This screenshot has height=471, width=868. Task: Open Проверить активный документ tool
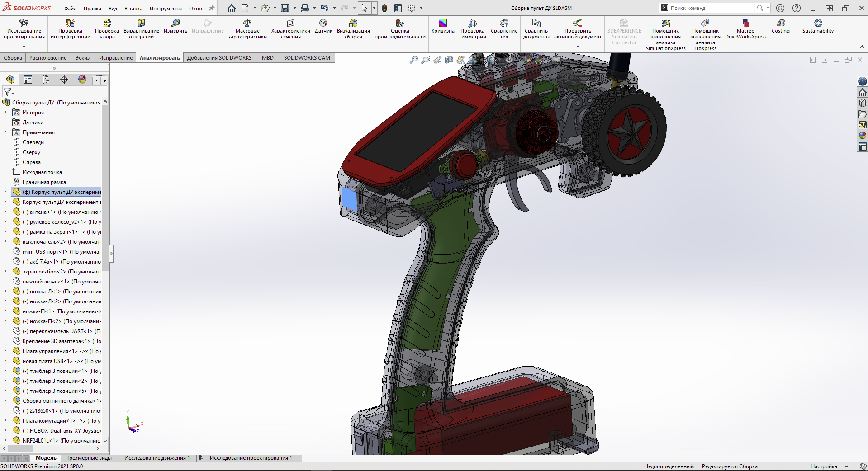coord(578,29)
